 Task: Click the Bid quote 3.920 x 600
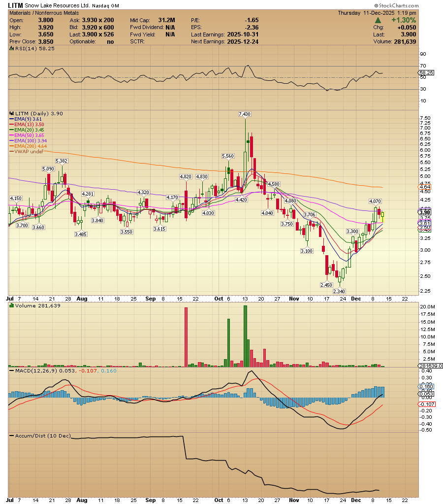pos(98,27)
